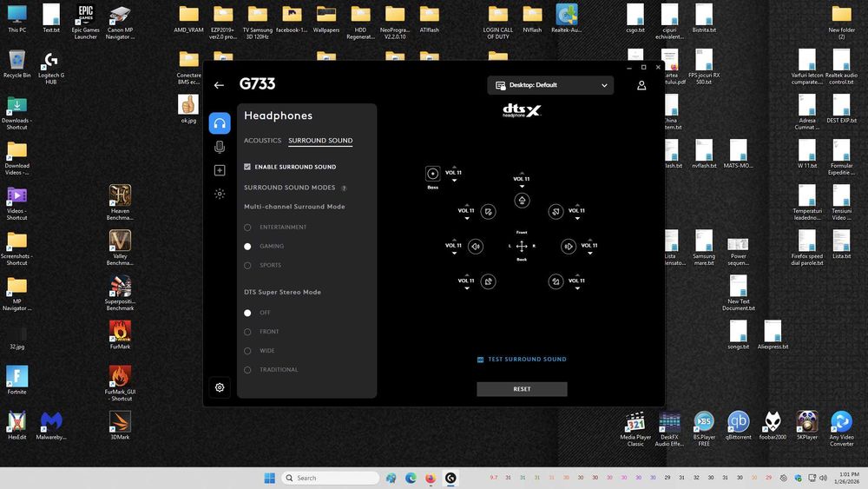Click the DTS Headphone:X logo
The height and width of the screenshot is (489, 868).
522,111
